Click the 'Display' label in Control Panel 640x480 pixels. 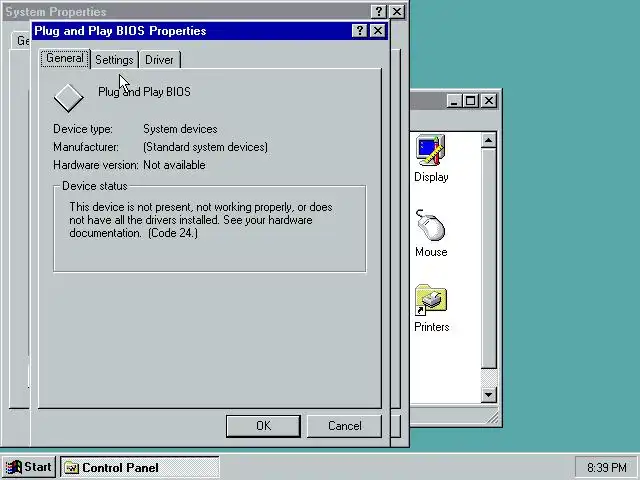(x=431, y=177)
